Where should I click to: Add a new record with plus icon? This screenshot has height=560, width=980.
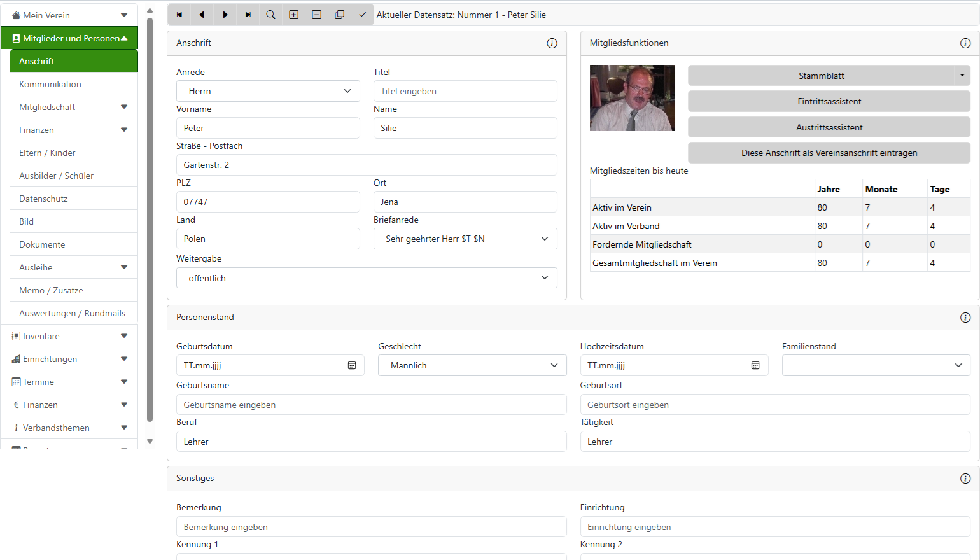coord(293,15)
